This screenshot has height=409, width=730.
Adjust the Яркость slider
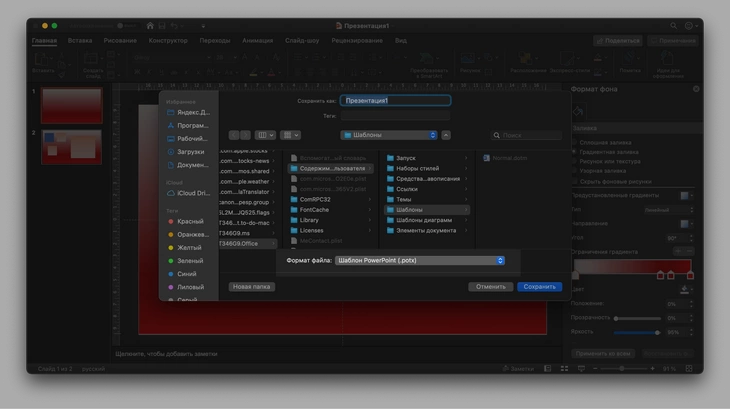pos(637,332)
